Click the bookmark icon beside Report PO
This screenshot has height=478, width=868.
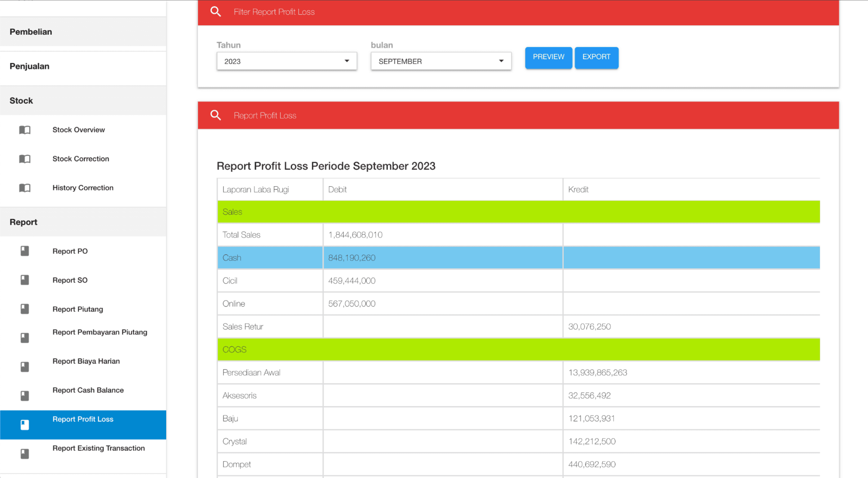tap(25, 251)
